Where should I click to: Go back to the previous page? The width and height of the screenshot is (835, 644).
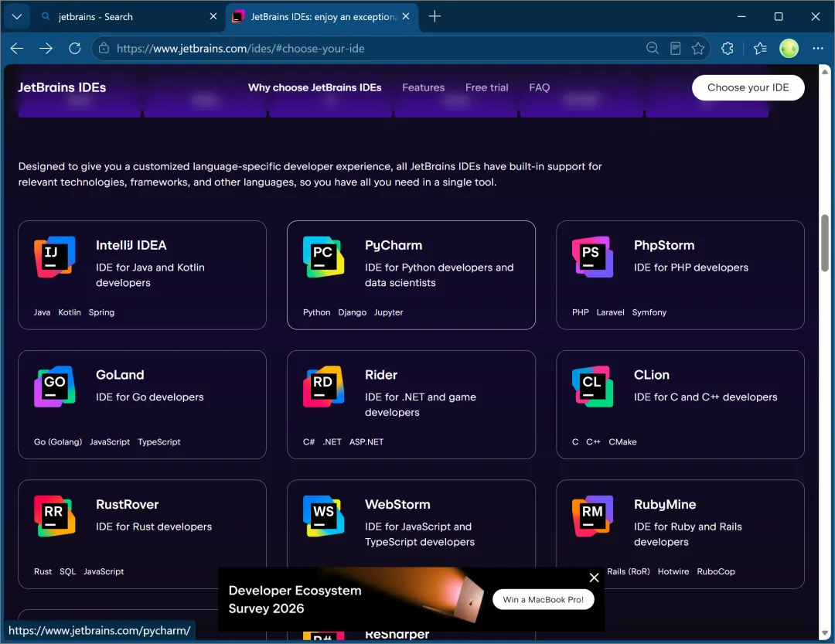pyautogui.click(x=17, y=49)
